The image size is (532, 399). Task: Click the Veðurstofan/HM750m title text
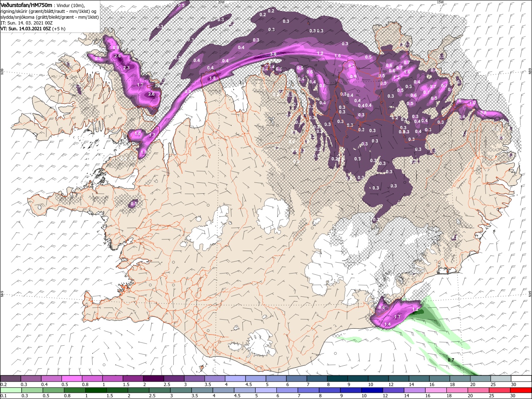[26, 5]
